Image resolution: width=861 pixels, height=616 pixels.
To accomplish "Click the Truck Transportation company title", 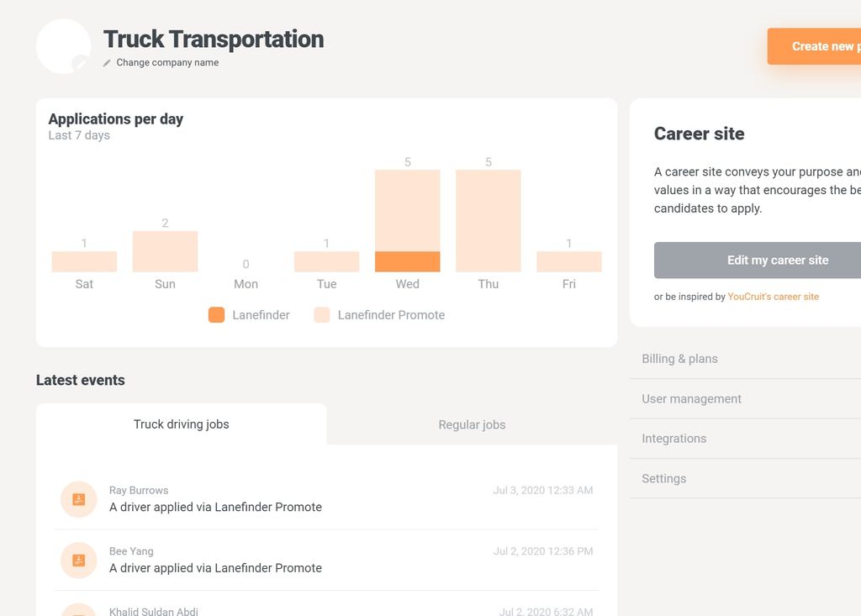I will [x=214, y=39].
